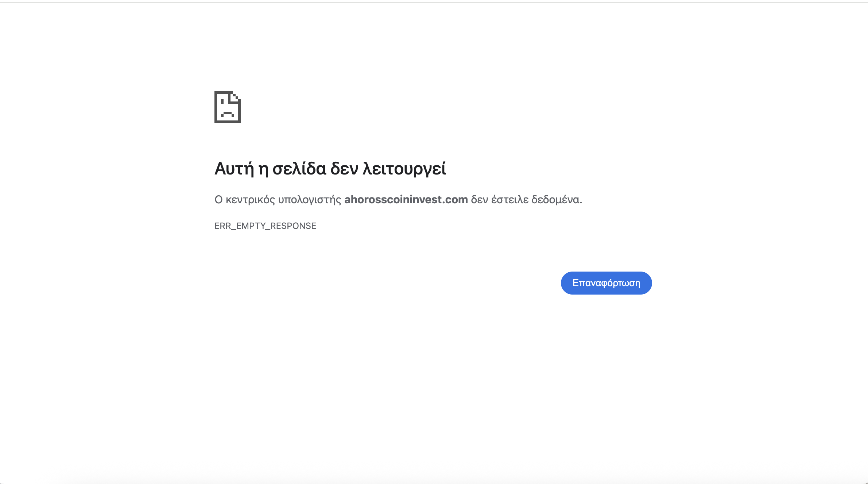
Task: Click the ERR_EMPTY_RESPONSE error code
Action: pyautogui.click(x=265, y=226)
